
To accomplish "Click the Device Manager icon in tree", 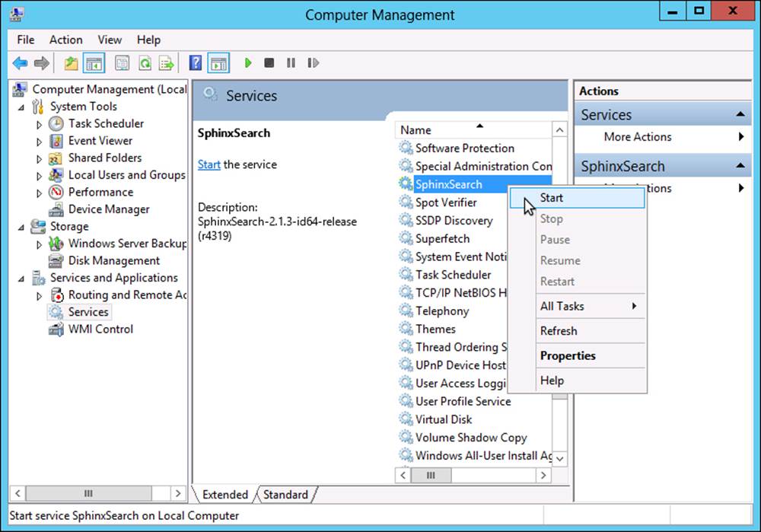I will 56,209.
